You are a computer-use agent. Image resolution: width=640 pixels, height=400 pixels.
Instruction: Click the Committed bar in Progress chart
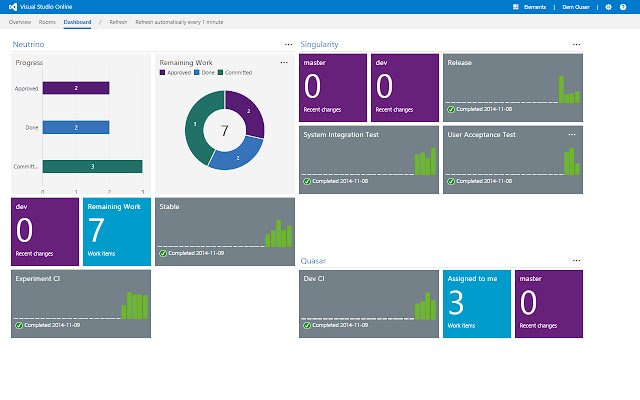(92, 166)
